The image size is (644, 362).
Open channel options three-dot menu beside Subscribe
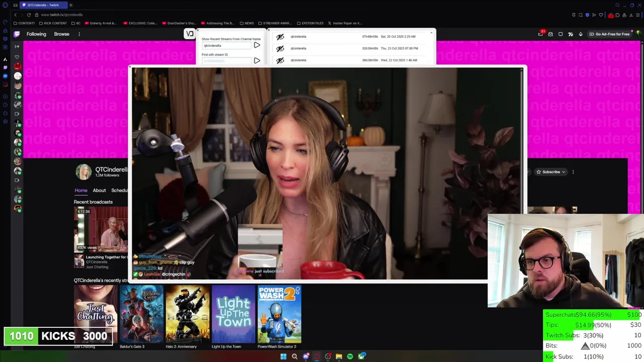[x=573, y=172]
